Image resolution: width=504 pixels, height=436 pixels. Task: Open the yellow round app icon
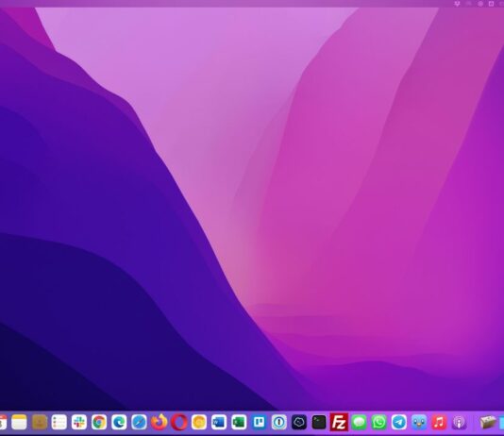pos(199,422)
